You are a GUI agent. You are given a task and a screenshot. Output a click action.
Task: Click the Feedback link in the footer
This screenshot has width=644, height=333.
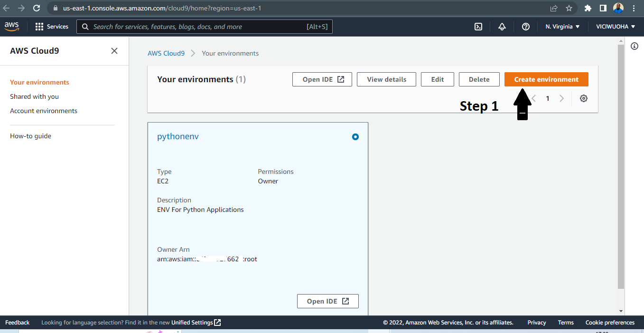click(18, 323)
